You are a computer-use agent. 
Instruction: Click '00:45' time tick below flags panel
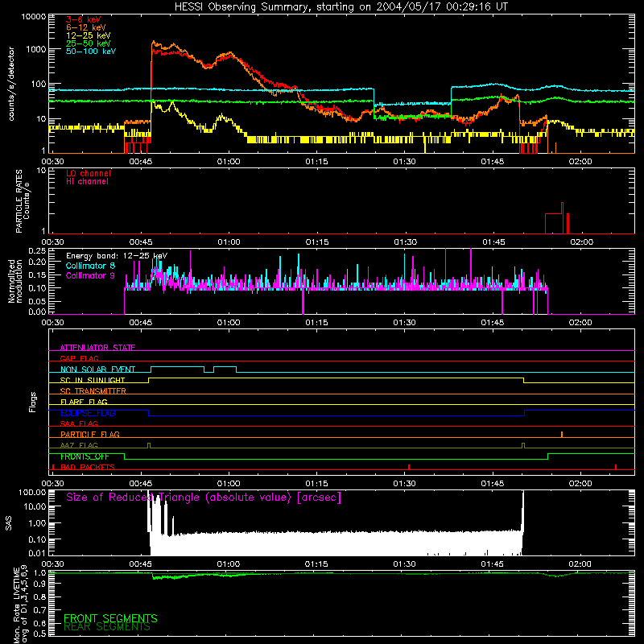(140, 484)
